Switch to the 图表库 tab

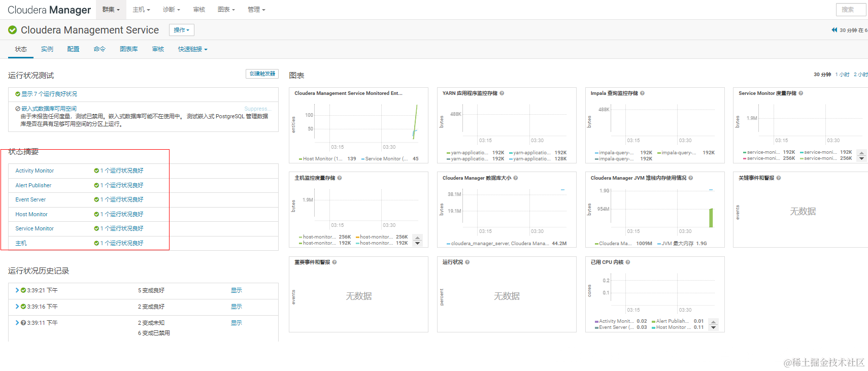(x=129, y=49)
